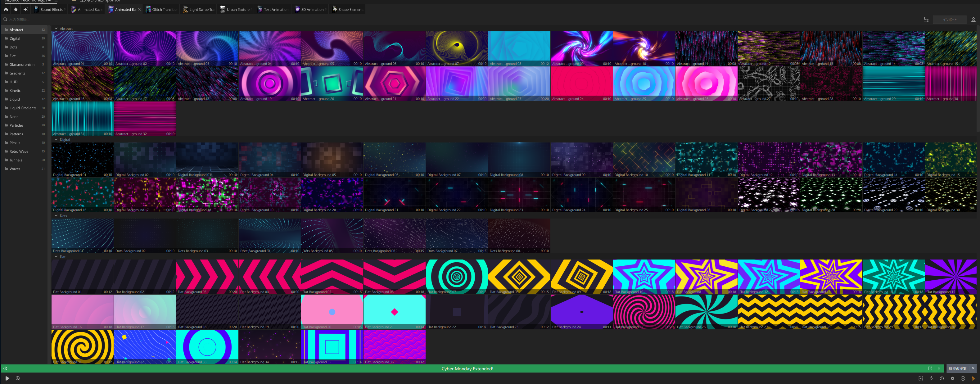Collapse the Digital section header

(56, 140)
